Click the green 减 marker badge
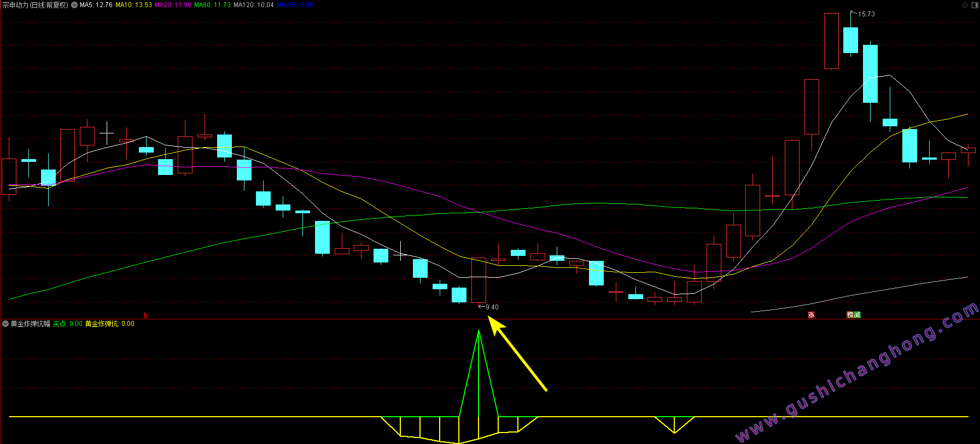980x444 pixels. (857, 314)
